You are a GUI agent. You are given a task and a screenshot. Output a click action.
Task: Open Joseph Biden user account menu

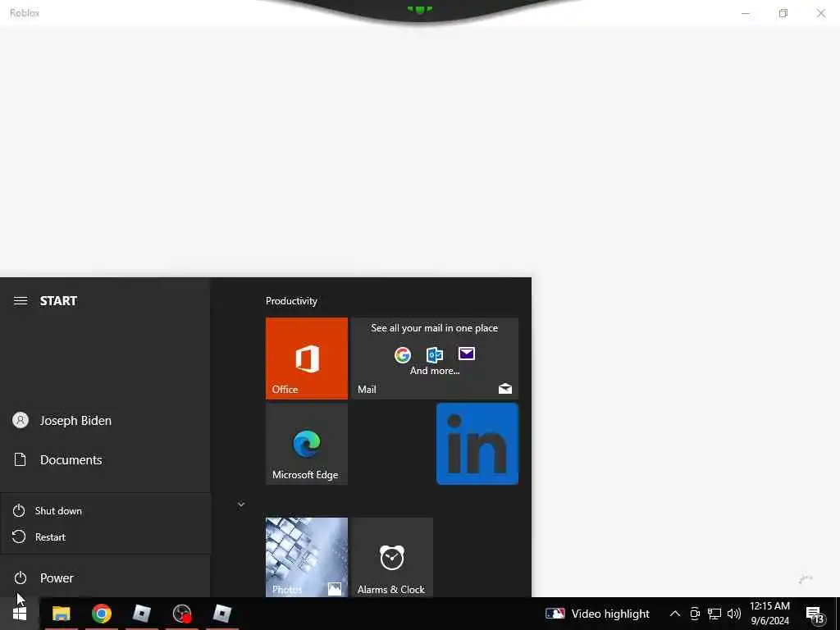point(105,421)
